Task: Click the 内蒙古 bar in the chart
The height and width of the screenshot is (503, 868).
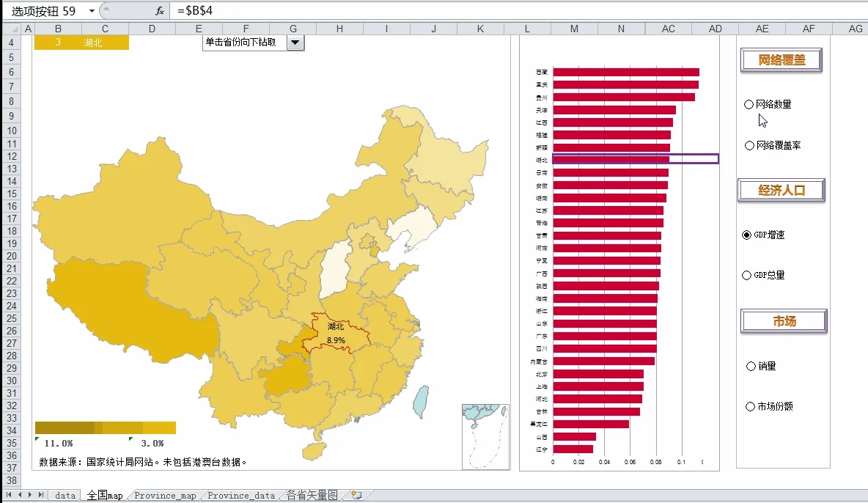Action: (604, 361)
